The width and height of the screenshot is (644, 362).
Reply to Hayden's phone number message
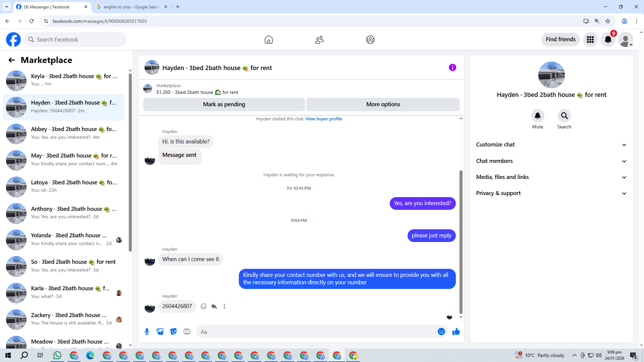point(214,306)
